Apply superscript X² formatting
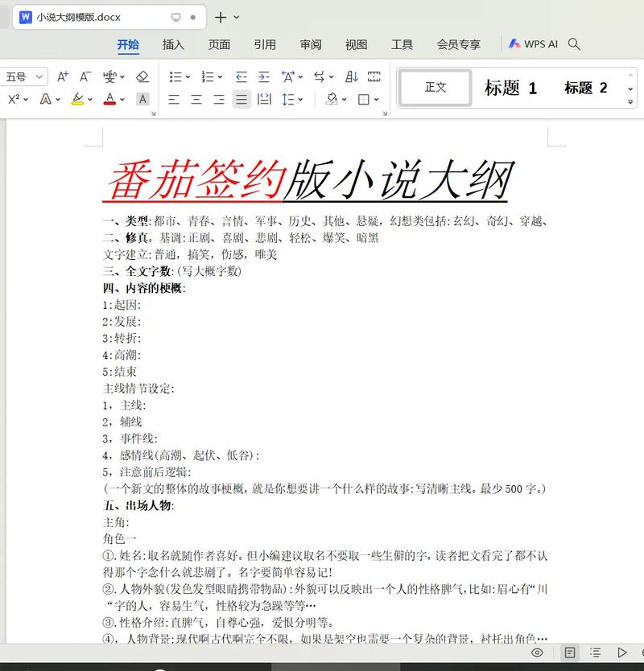Image resolution: width=644 pixels, height=671 pixels. (x=14, y=99)
